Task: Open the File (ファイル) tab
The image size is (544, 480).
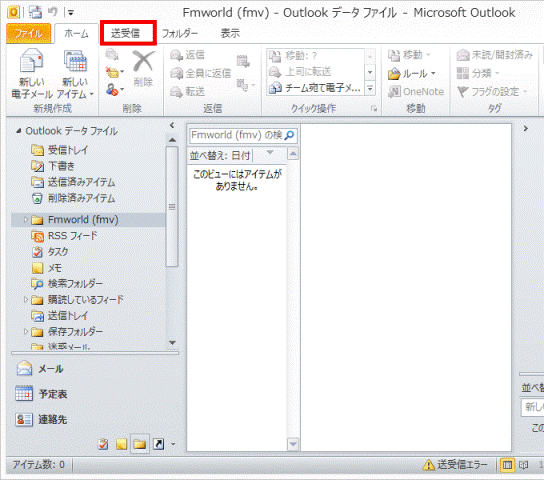Action: click(x=29, y=33)
